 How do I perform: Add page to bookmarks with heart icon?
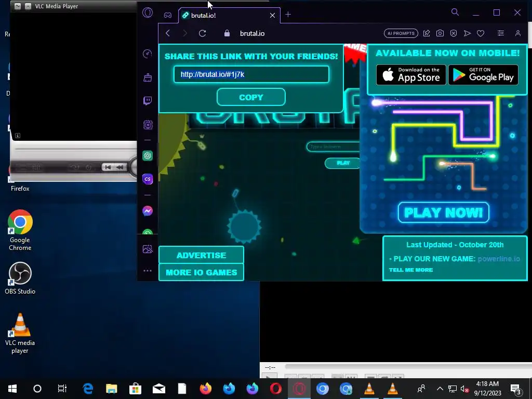click(481, 33)
